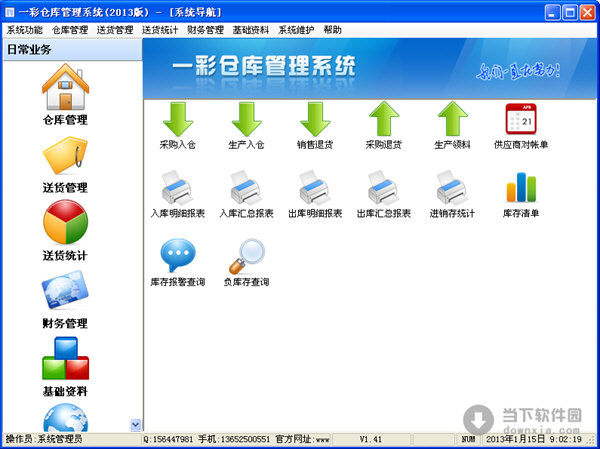Open 生产入仓 green down arrow
The width and height of the screenshot is (600, 449).
tap(246, 119)
